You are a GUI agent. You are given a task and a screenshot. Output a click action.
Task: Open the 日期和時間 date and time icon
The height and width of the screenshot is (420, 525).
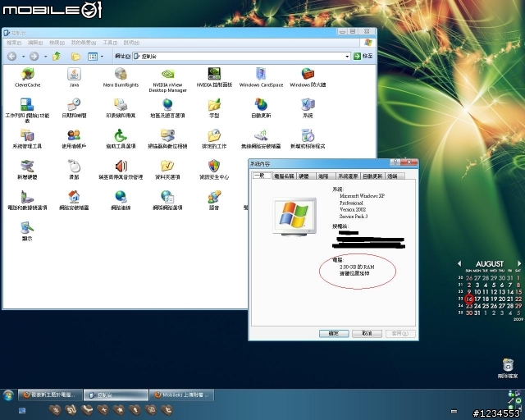click(x=74, y=107)
